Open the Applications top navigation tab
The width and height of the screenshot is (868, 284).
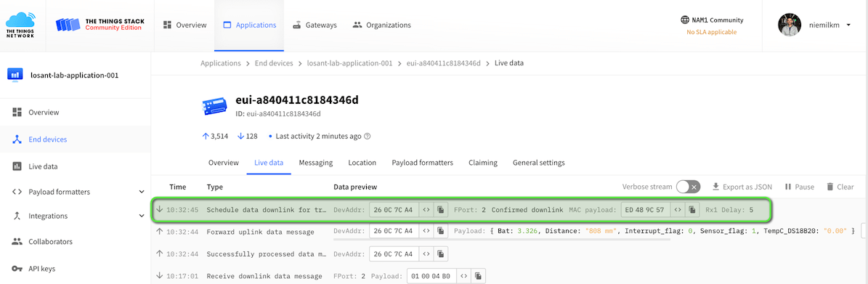click(249, 25)
